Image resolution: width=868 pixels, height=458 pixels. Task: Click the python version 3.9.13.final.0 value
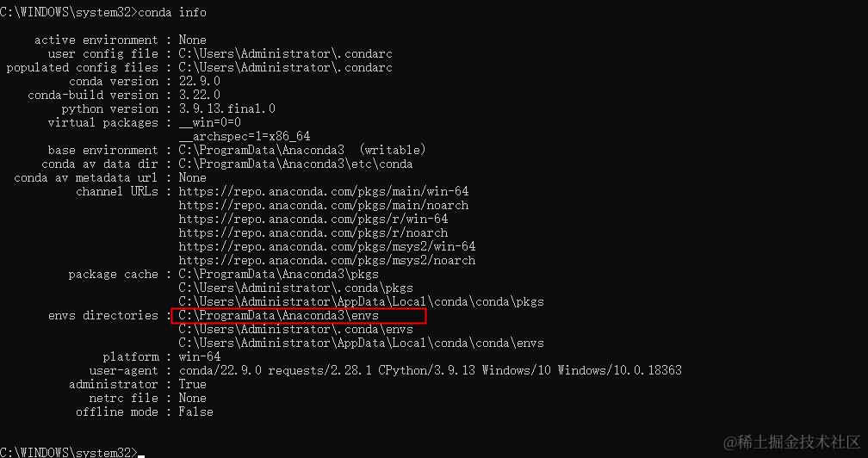click(x=227, y=109)
